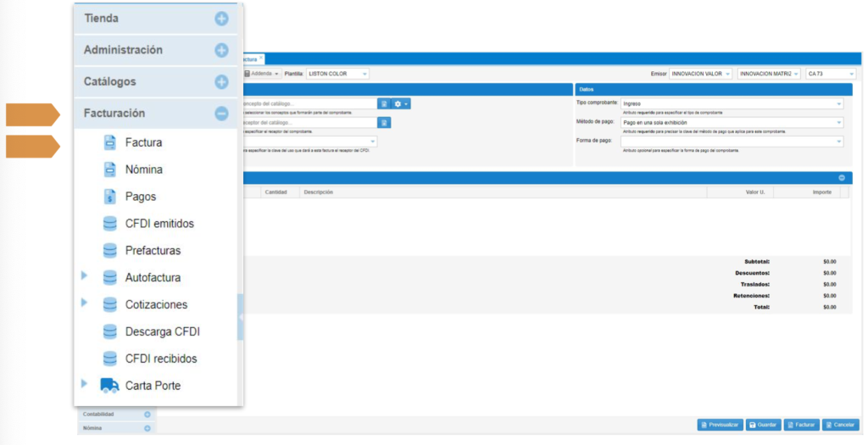The width and height of the screenshot is (868, 445).
Task: Open the Factura menu item
Action: (143, 142)
